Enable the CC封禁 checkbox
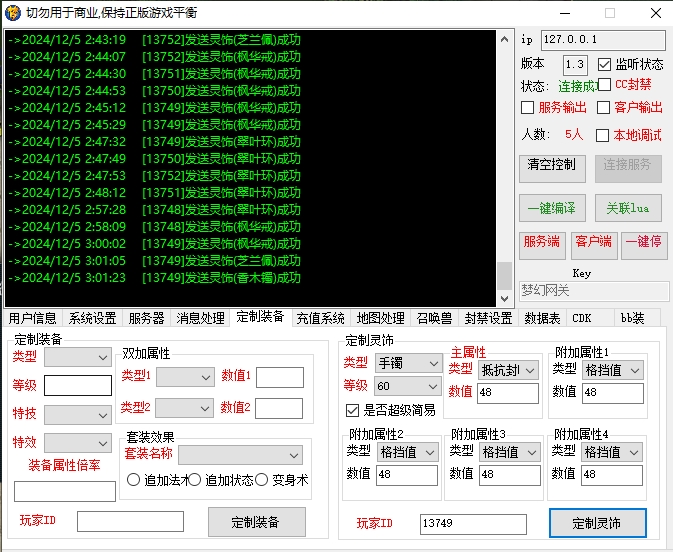The width and height of the screenshot is (673, 552). 604,85
